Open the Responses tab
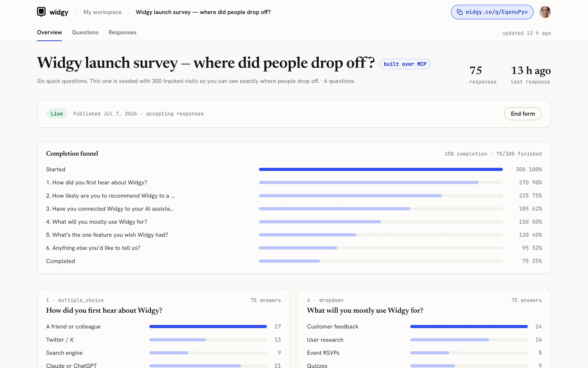The image size is (588, 368). tap(122, 32)
